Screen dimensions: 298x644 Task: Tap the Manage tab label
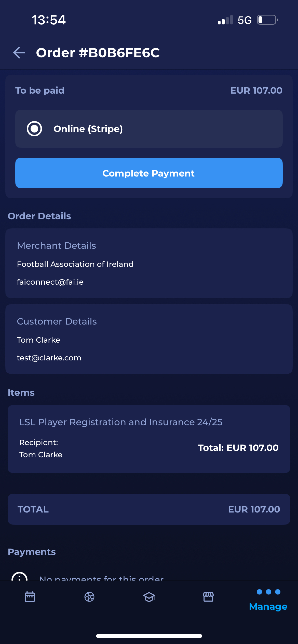[x=268, y=607]
